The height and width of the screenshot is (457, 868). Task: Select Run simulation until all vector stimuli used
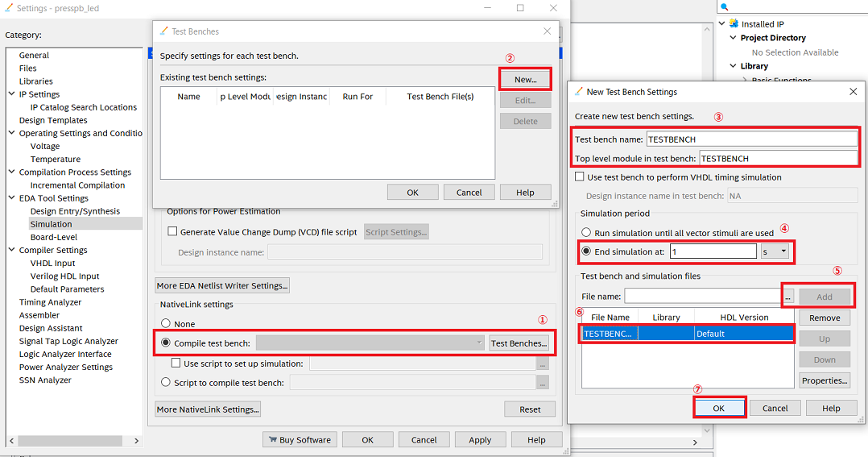tap(586, 233)
